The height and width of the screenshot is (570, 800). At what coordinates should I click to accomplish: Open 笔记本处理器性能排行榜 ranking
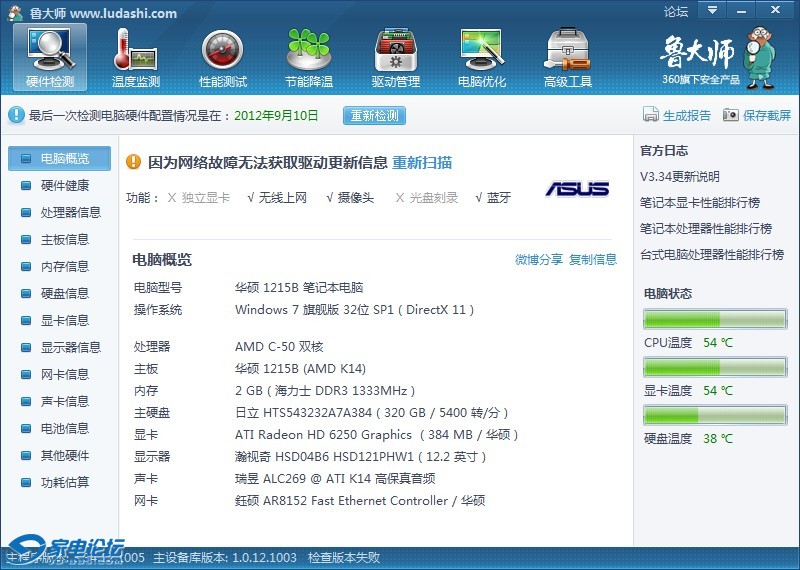point(706,229)
